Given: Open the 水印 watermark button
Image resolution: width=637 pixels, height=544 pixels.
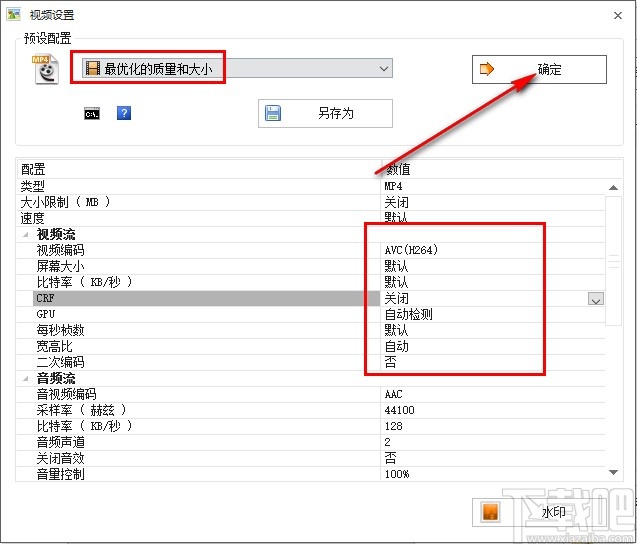Looking at the screenshot, I should pyautogui.click(x=539, y=512).
